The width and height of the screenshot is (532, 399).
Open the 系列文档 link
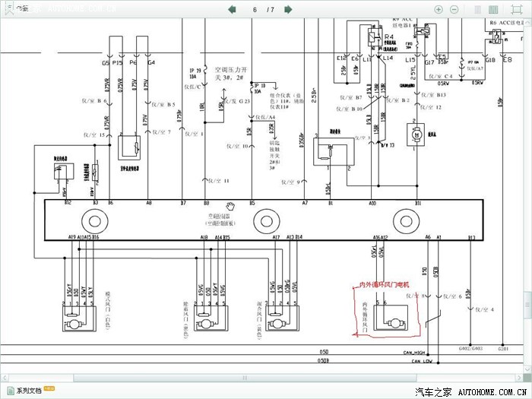pos(29,390)
